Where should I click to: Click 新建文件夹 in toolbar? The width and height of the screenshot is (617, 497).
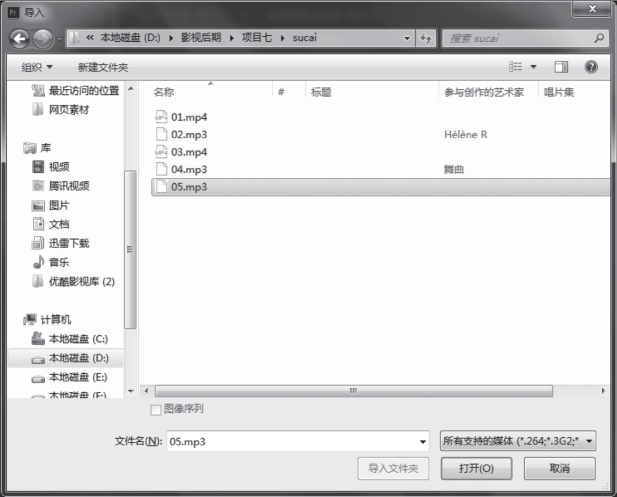103,67
